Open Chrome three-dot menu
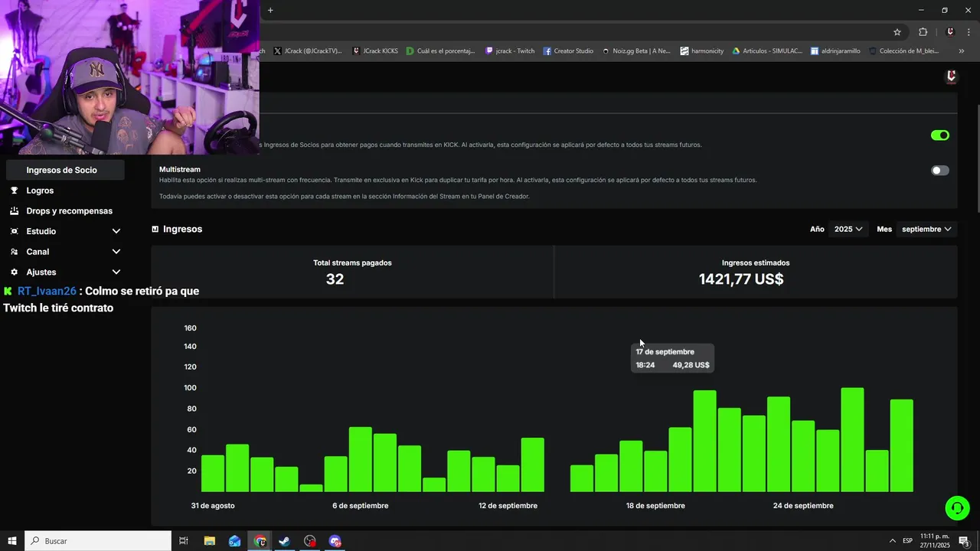 pos(969,32)
